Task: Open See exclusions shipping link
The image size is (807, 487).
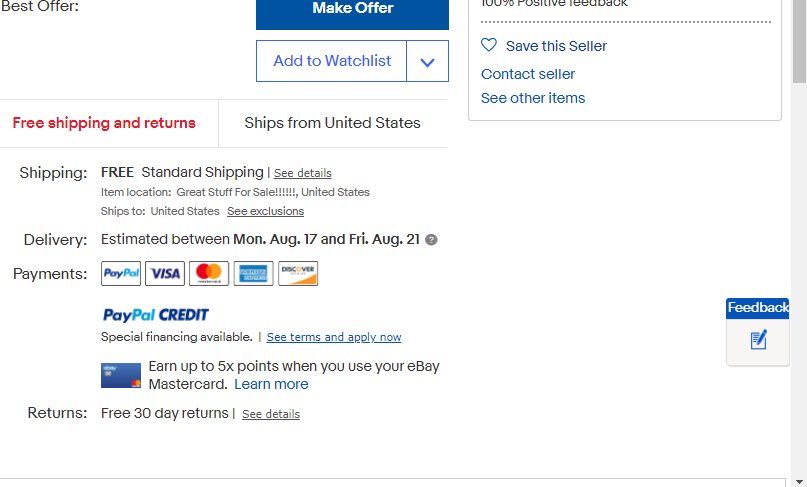Action: [266, 211]
